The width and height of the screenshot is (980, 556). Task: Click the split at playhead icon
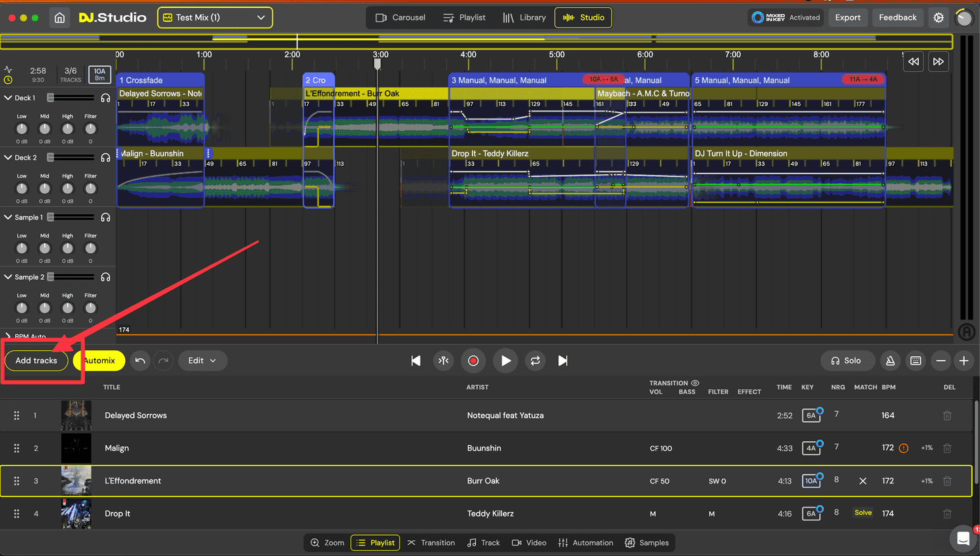point(444,361)
